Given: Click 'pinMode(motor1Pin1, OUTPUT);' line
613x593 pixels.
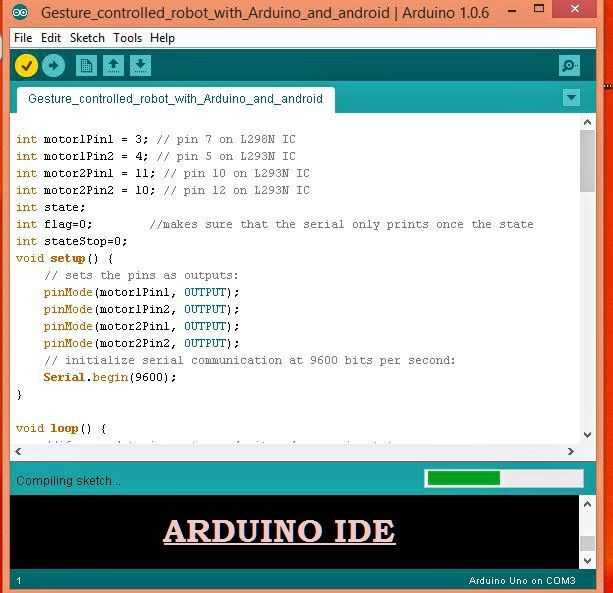Looking at the screenshot, I should pyautogui.click(x=141, y=292).
